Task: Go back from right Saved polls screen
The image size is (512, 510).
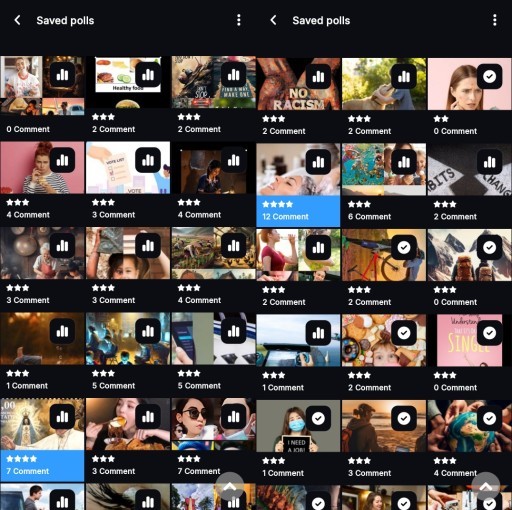Action: pos(273,20)
